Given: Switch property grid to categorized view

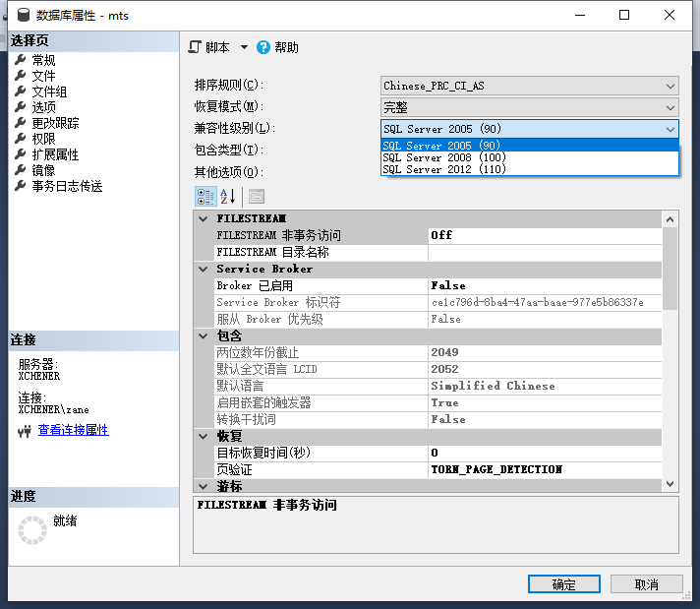Looking at the screenshot, I should click(205, 197).
